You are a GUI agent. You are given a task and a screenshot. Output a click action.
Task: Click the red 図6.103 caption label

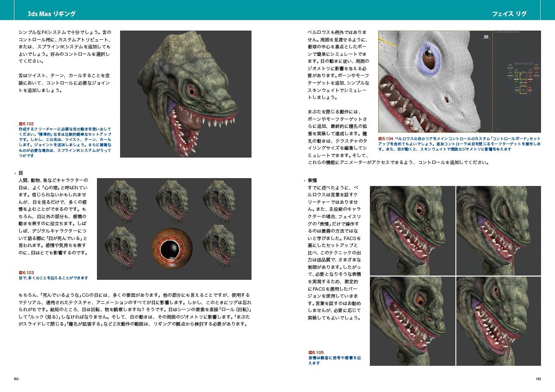tap(26, 272)
